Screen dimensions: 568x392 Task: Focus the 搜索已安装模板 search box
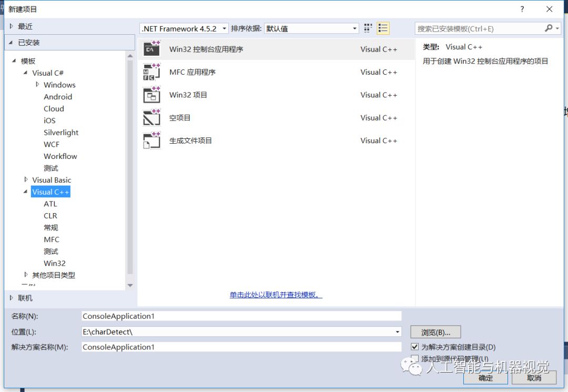(479, 28)
